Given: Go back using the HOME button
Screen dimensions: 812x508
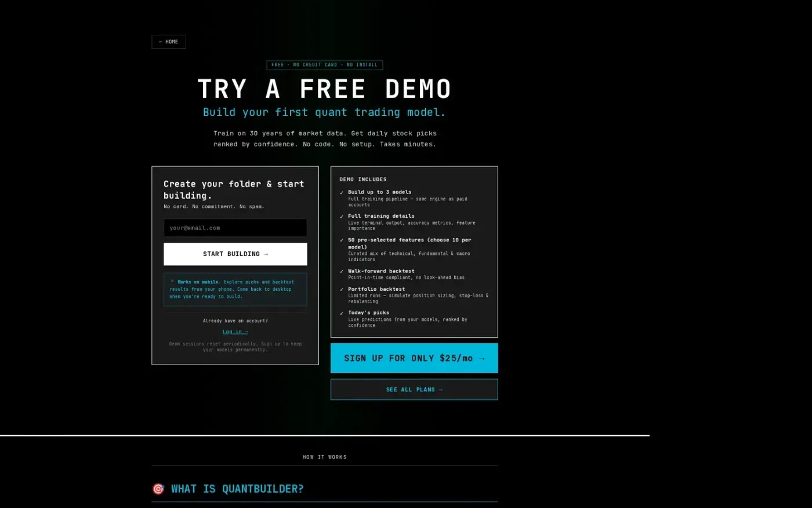Looking at the screenshot, I should (168, 42).
